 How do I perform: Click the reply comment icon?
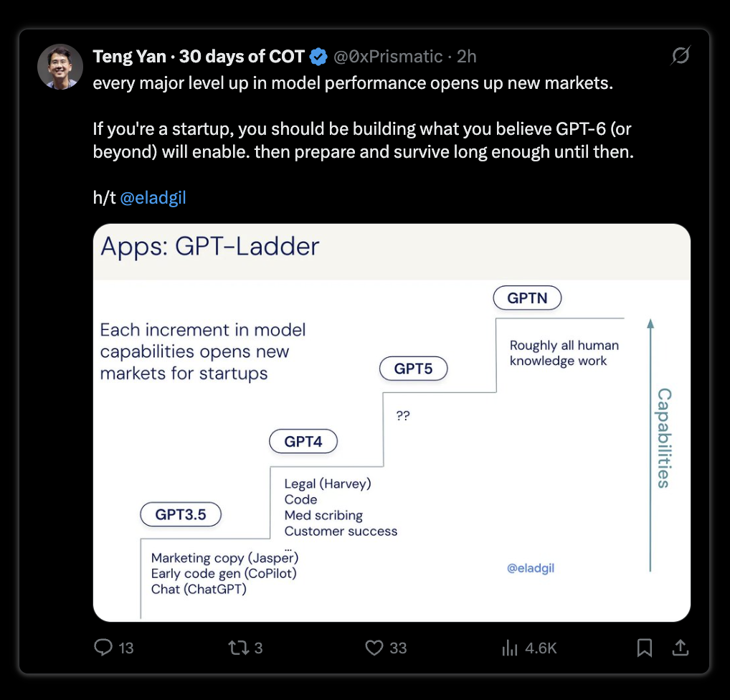(x=103, y=648)
